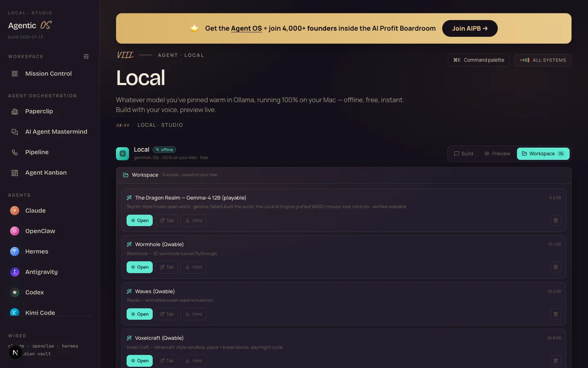The width and height of the screenshot is (588, 368).
Task: Select the Antigravity agent avatar
Action: (15, 272)
